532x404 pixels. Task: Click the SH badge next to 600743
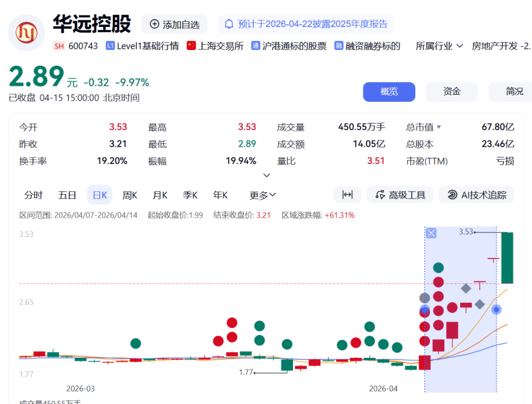tap(58, 45)
